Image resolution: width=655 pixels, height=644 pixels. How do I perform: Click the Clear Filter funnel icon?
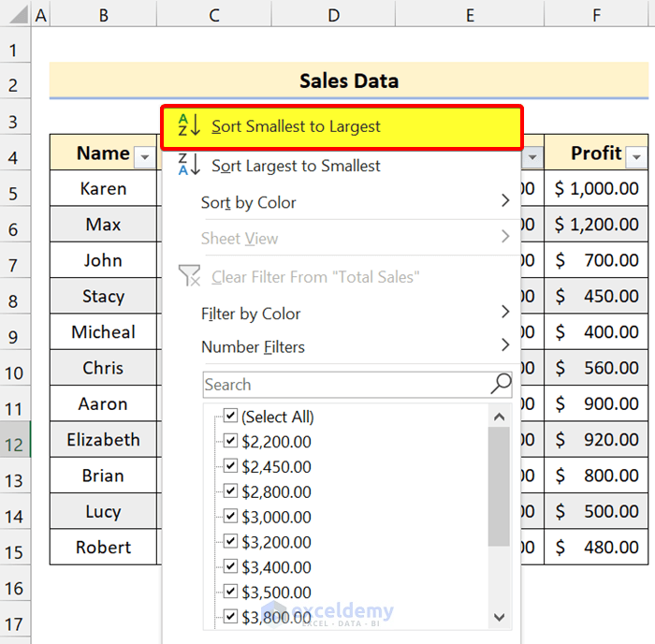[189, 276]
